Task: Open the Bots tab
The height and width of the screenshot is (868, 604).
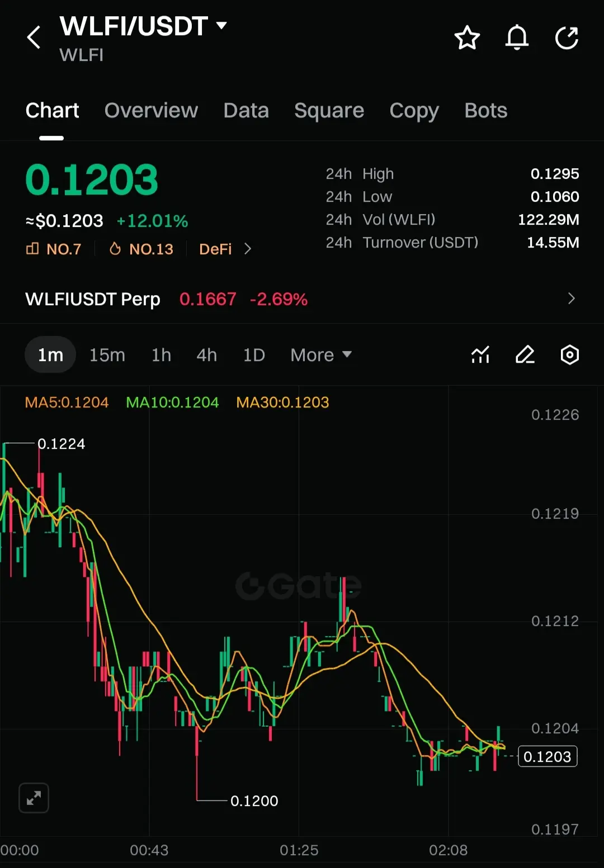Action: [485, 111]
